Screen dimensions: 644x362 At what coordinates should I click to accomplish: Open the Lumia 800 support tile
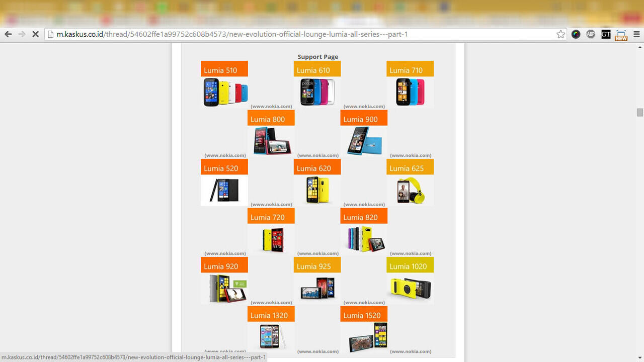[271, 133]
